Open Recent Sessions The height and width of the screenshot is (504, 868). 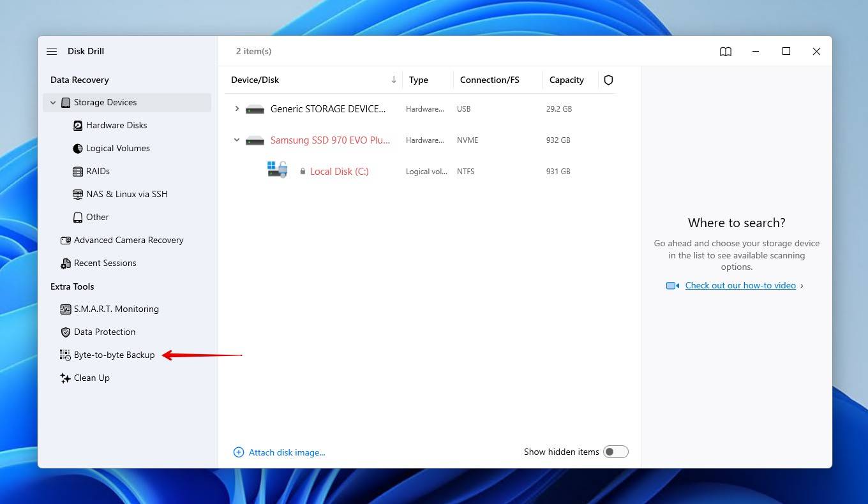tap(105, 263)
